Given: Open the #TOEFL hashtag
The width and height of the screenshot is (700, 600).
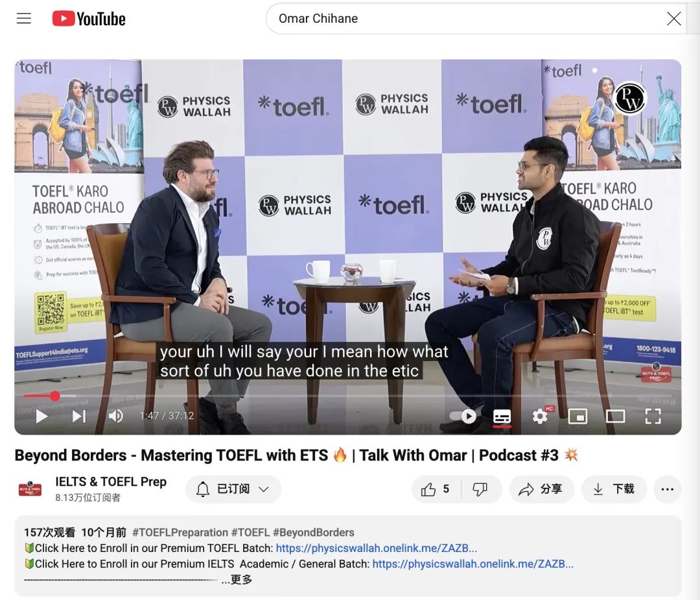Looking at the screenshot, I should (x=250, y=533).
